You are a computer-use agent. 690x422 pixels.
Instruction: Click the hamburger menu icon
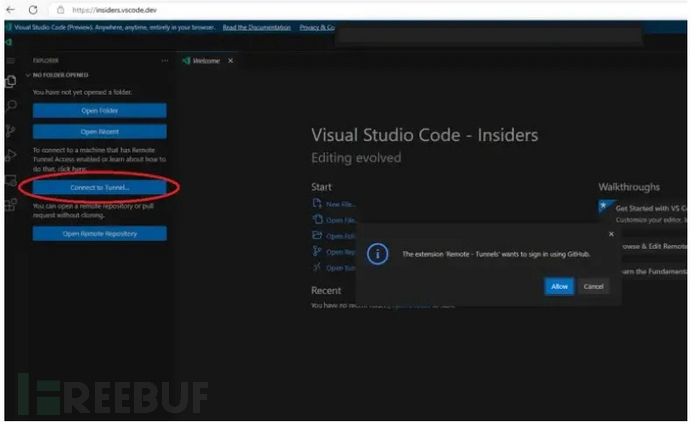tap(11, 61)
